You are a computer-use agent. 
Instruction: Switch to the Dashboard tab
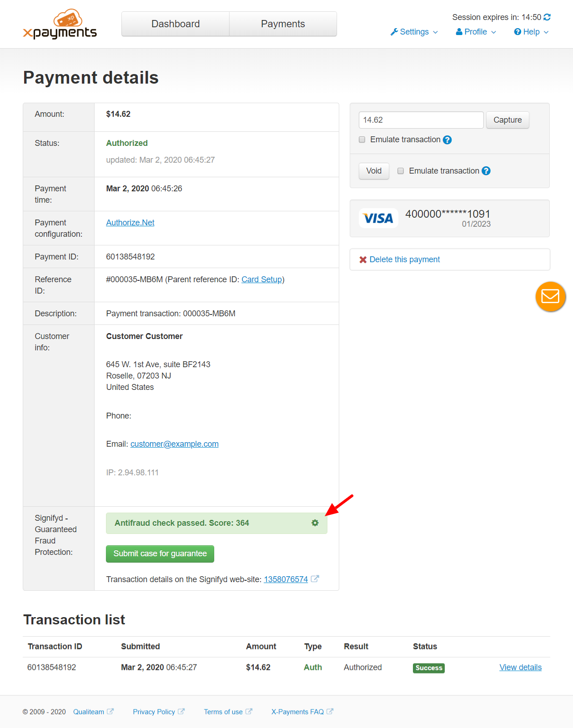pyautogui.click(x=176, y=24)
